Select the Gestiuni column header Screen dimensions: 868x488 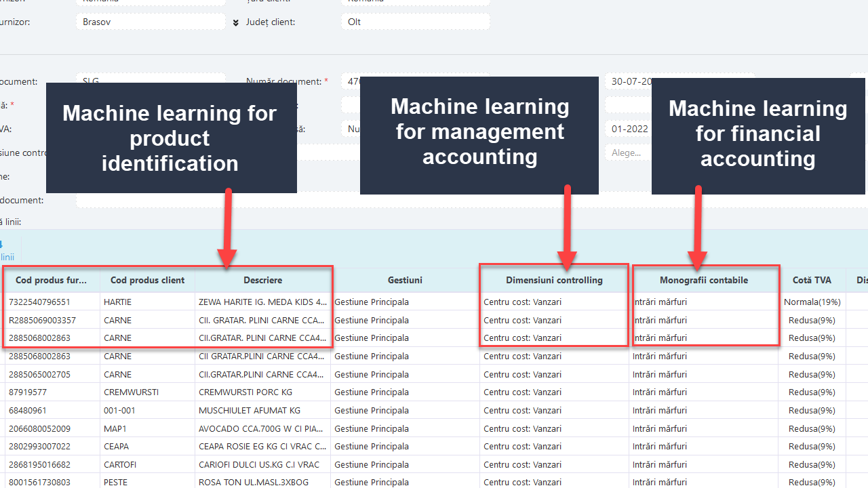coord(406,280)
